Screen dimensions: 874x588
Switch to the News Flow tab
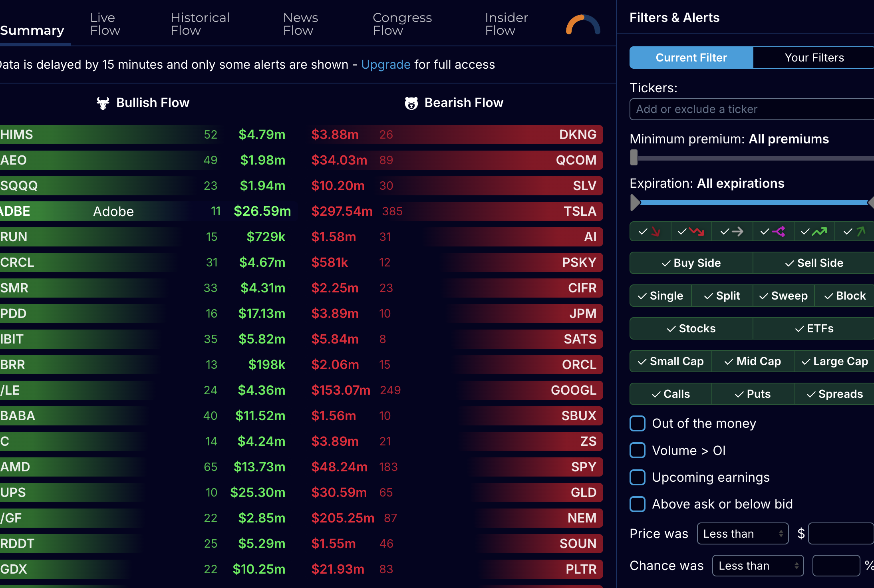coord(300,24)
